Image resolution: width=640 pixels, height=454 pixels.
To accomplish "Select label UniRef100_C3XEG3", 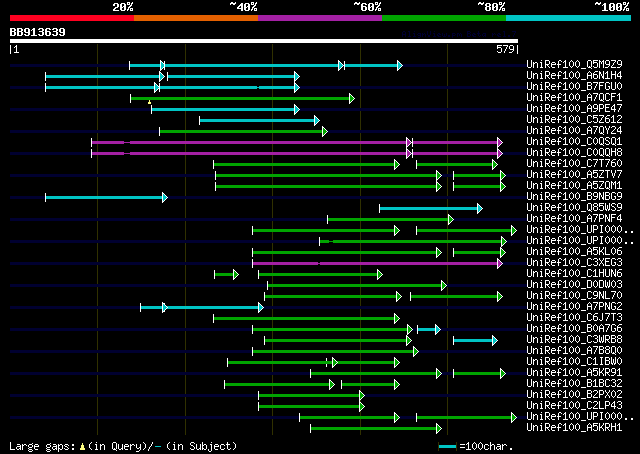I will (574, 263).
